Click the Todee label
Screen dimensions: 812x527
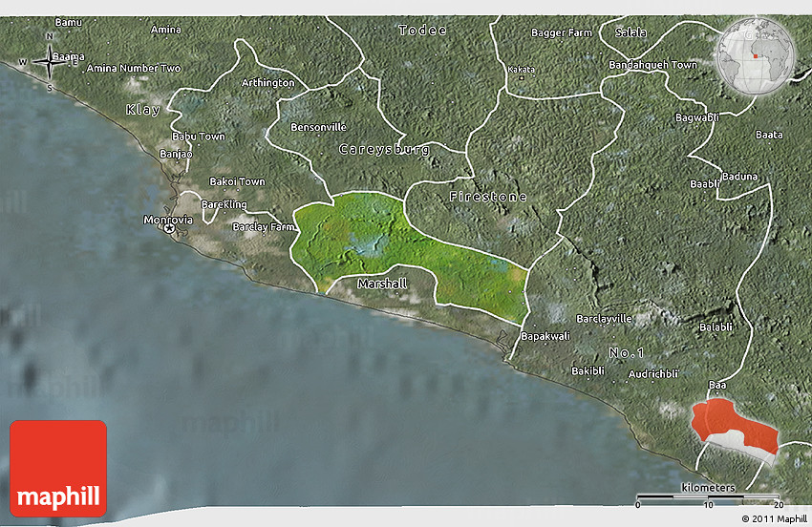tap(422, 31)
